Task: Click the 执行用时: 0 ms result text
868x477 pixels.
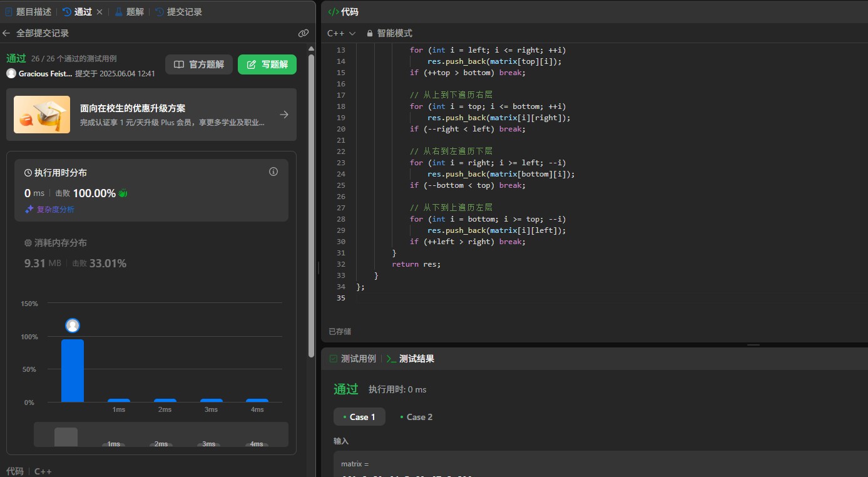Action: (x=397, y=389)
